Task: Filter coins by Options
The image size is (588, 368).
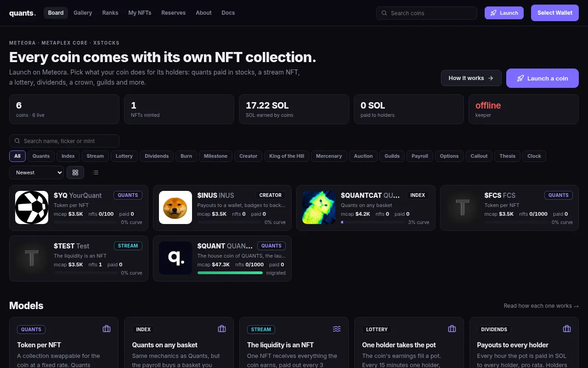Action: point(449,156)
